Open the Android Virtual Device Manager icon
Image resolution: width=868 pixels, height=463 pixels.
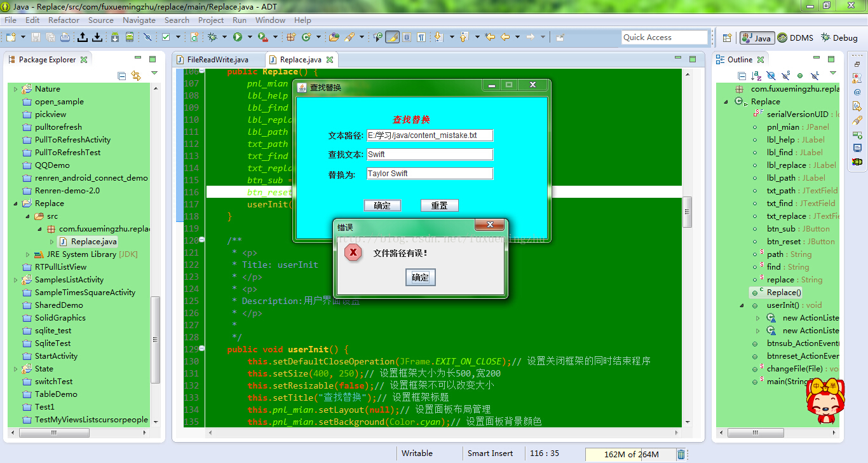click(x=130, y=37)
